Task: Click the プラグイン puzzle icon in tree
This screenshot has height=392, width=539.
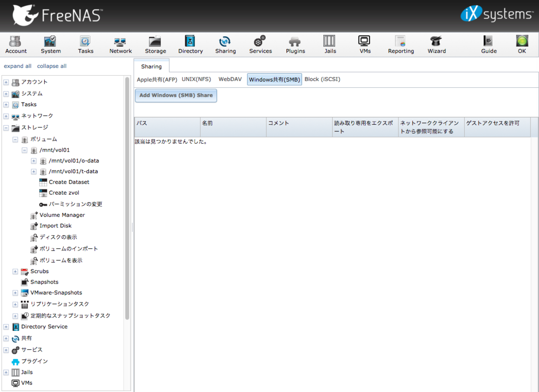Action: (x=15, y=362)
